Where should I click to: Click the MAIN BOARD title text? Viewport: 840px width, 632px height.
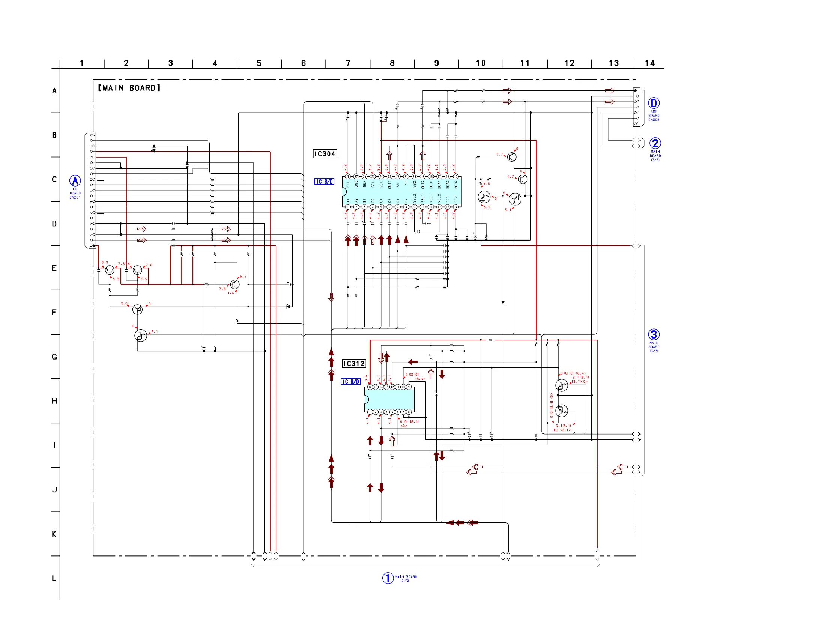click(x=129, y=88)
